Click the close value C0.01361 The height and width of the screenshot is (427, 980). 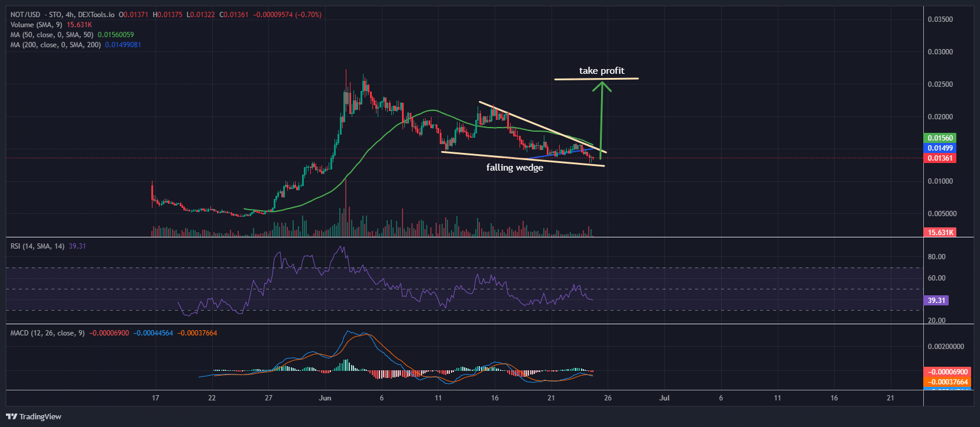point(234,15)
